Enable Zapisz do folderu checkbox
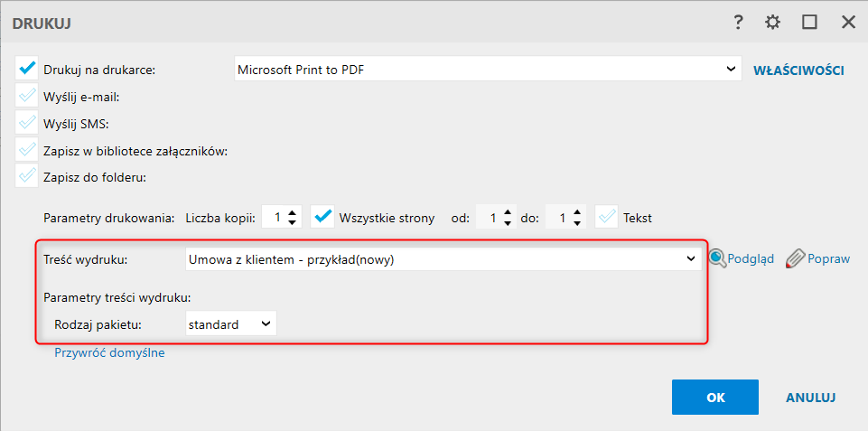Screen dimensions: 868x431 coord(27,176)
